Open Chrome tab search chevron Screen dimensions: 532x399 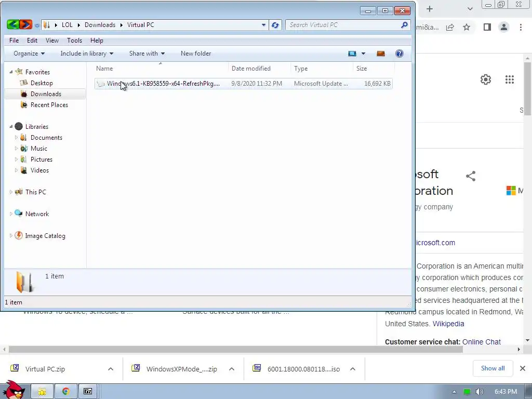click(x=470, y=9)
